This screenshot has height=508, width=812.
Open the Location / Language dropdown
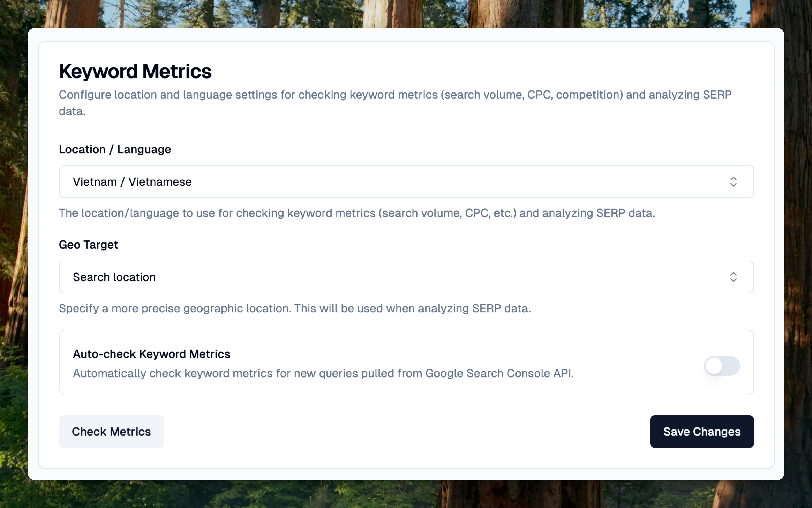[406, 182]
